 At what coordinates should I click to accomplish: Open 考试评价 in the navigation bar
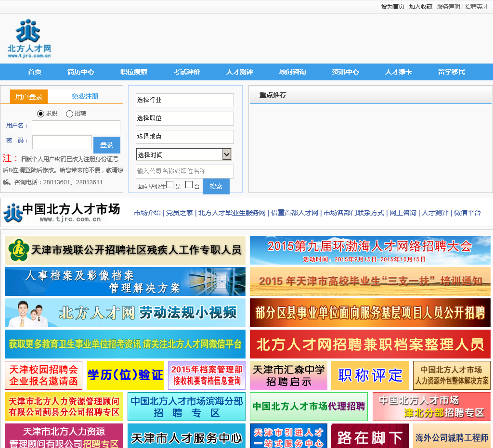tap(187, 72)
